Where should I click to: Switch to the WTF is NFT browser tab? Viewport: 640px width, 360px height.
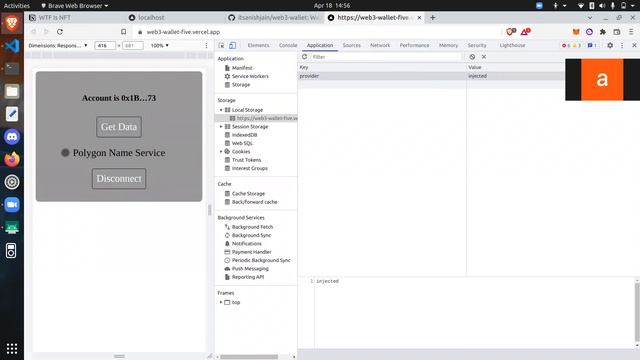click(x=73, y=18)
